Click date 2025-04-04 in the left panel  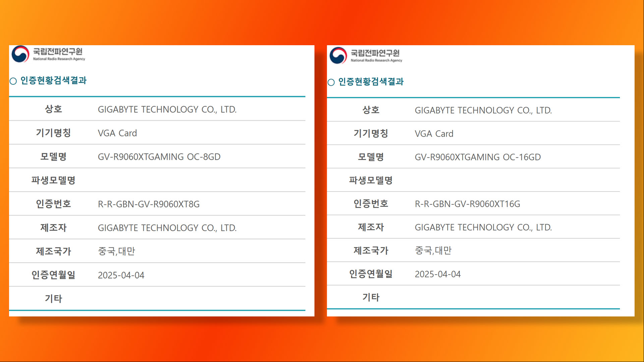click(121, 275)
